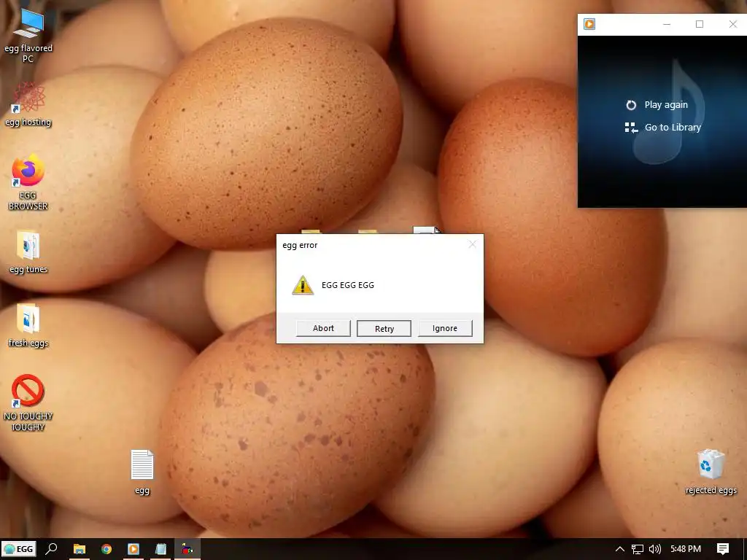Click Abort in the egg error dialog
Viewport: 747px width, 560px height.
coord(323,328)
